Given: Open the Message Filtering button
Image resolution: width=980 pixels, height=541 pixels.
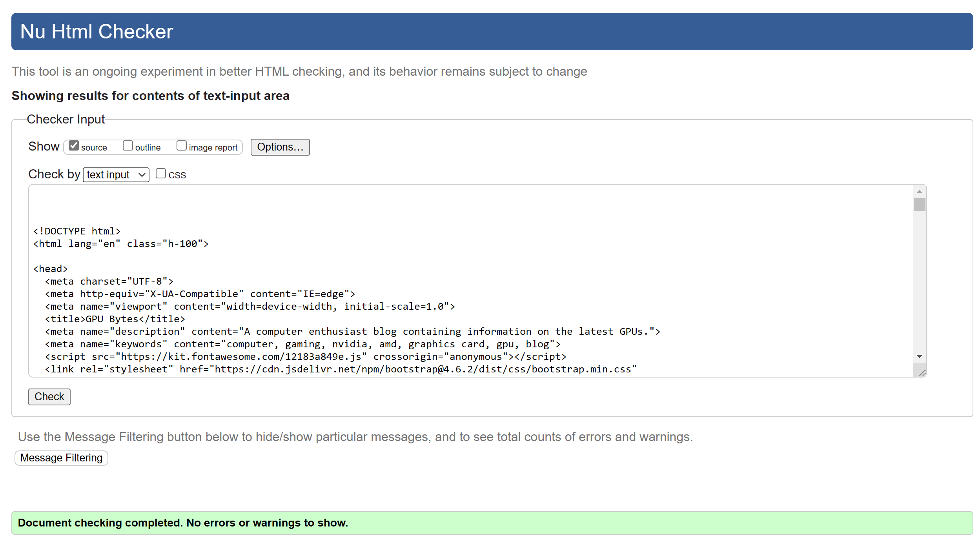Looking at the screenshot, I should 61,458.
